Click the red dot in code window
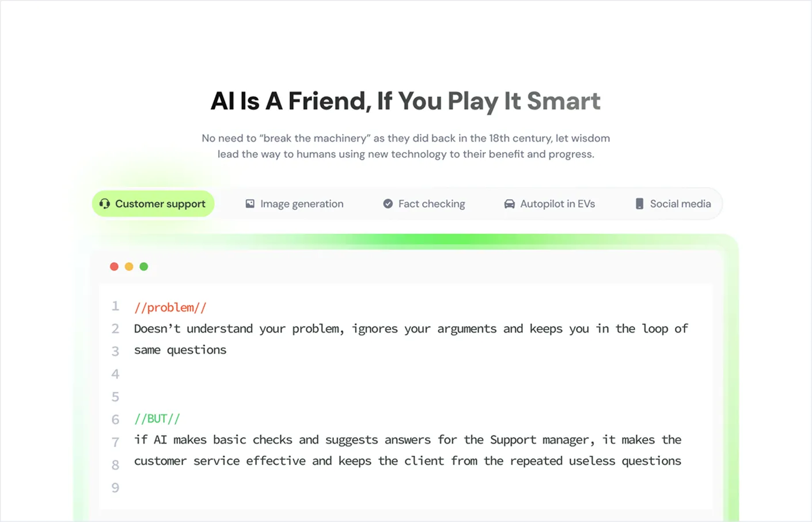The width and height of the screenshot is (812, 522). (114, 267)
